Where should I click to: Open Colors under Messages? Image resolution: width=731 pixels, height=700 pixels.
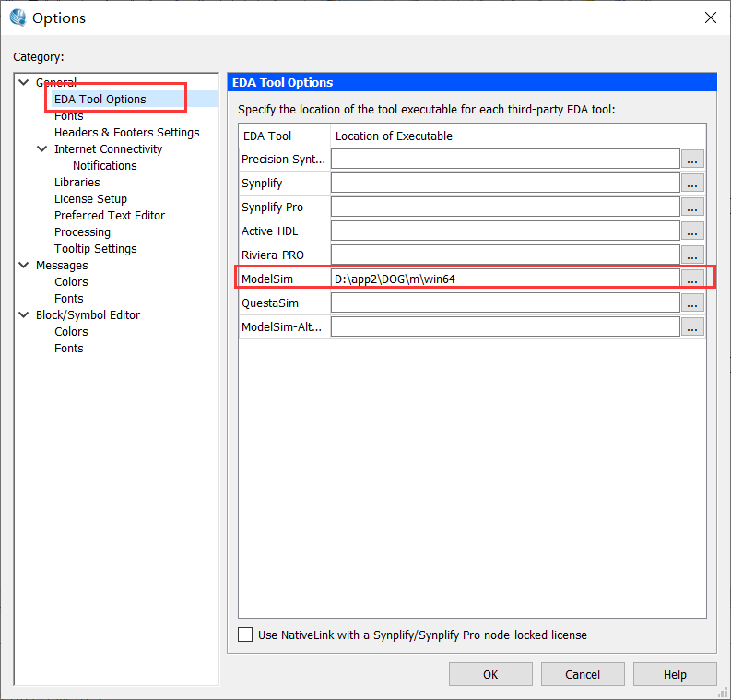point(71,281)
